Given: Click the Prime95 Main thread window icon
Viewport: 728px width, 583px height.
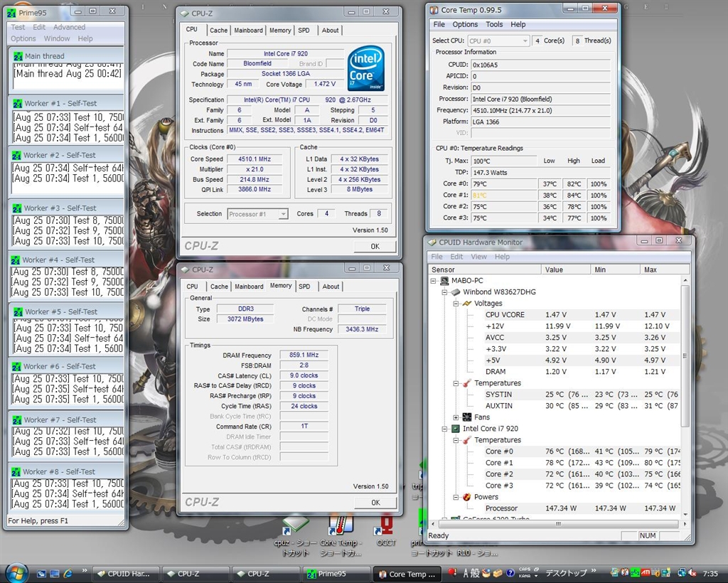Looking at the screenshot, I should [18, 56].
